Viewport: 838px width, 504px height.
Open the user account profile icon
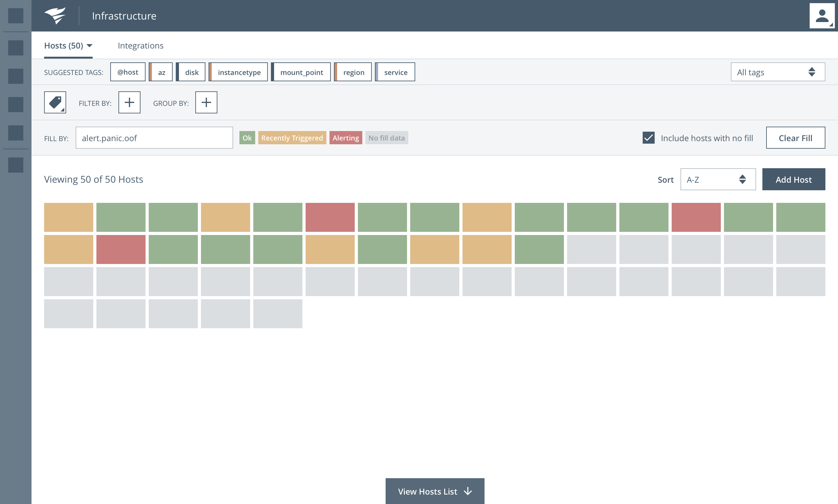pyautogui.click(x=822, y=16)
